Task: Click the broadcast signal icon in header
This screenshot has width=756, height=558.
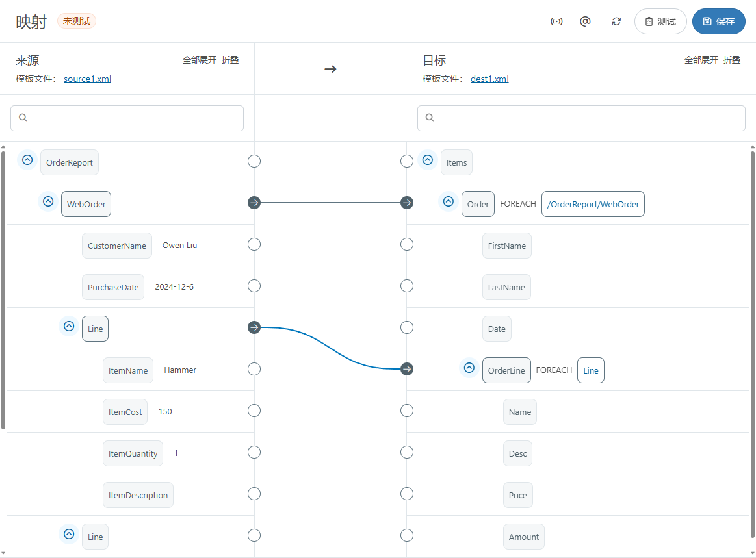Action: pos(556,21)
